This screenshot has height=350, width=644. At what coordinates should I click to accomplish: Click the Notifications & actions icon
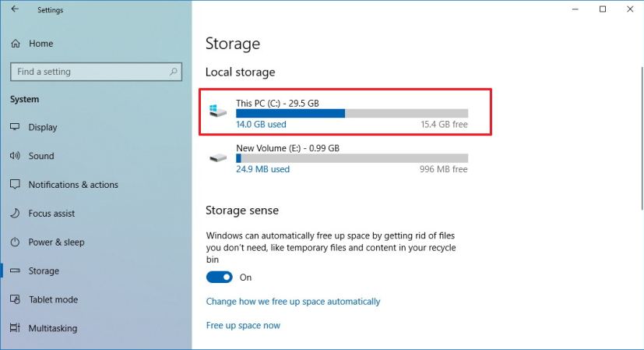16,184
